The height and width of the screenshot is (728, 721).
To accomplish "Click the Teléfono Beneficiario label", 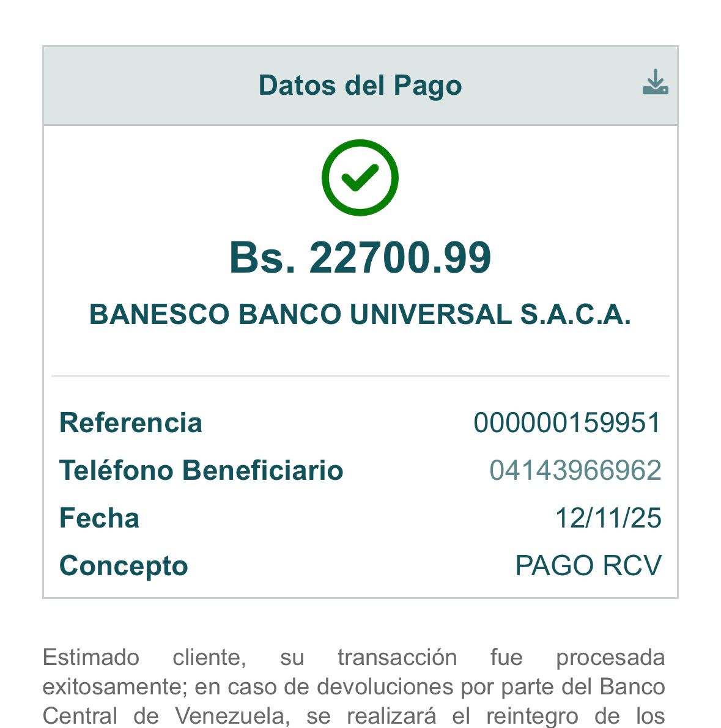I will pos(201,471).
